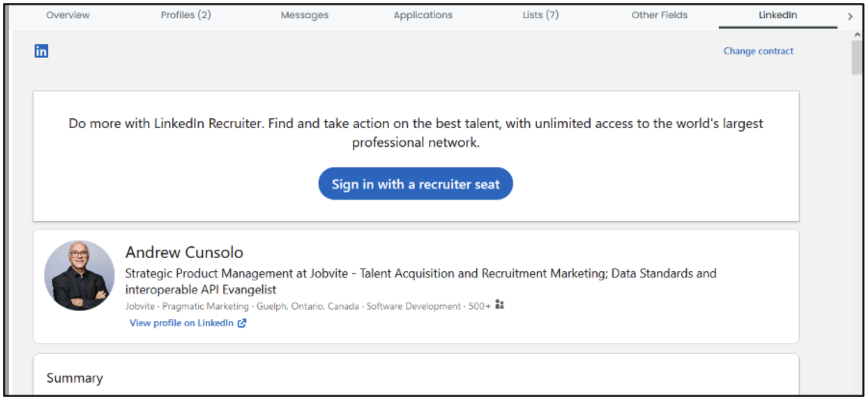Open the Lists (7) tab
Image resolution: width=868 pixels, height=401 pixels.
click(541, 15)
